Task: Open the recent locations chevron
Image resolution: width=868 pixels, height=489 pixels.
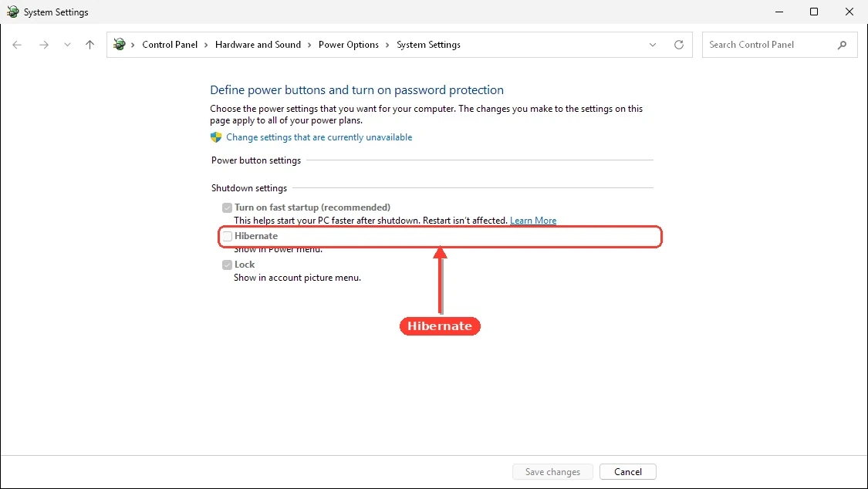Action: point(67,45)
